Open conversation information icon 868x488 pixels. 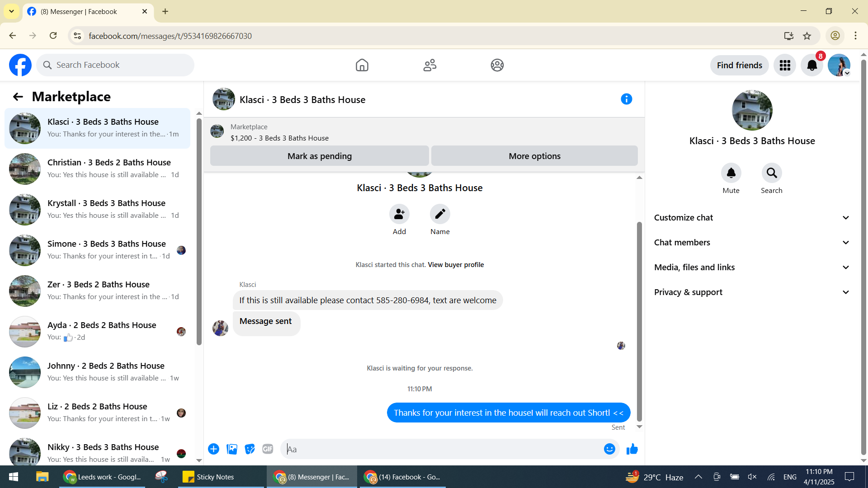[x=626, y=99]
